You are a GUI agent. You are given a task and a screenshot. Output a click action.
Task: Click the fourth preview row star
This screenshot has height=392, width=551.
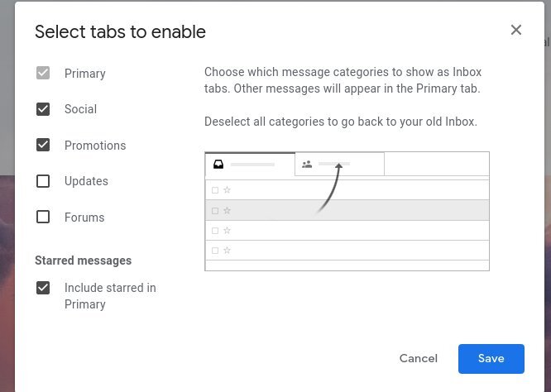[x=227, y=251]
